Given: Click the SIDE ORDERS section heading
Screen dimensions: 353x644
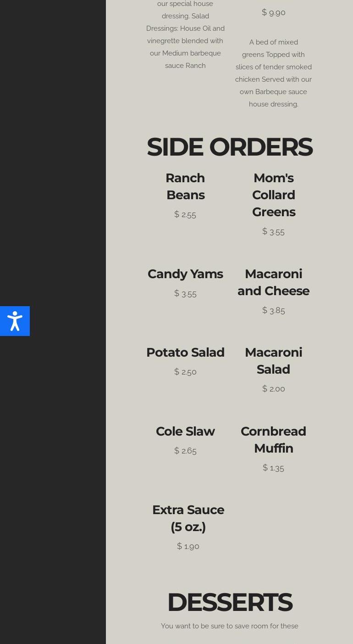Looking at the screenshot, I should click(x=229, y=147).
